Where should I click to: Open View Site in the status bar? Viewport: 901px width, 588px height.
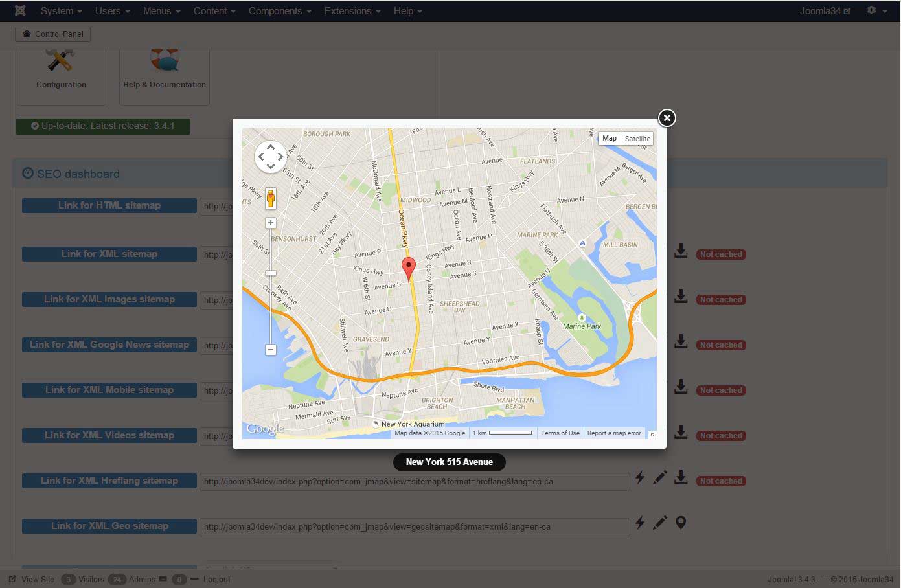click(32, 580)
